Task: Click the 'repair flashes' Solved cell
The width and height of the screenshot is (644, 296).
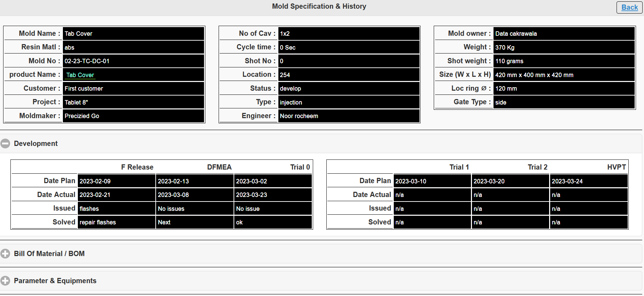Action: [x=98, y=222]
